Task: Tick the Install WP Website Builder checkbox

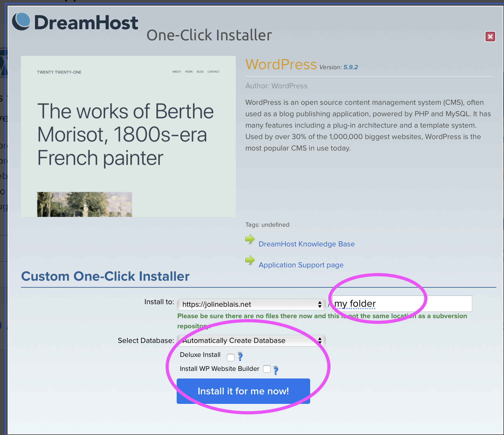Action: [267, 369]
